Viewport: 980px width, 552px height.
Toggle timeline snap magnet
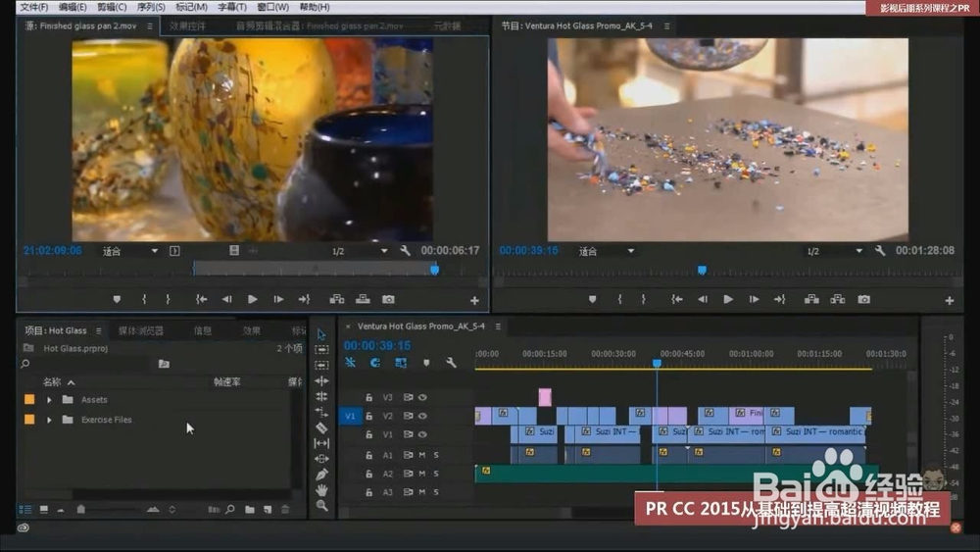[375, 363]
